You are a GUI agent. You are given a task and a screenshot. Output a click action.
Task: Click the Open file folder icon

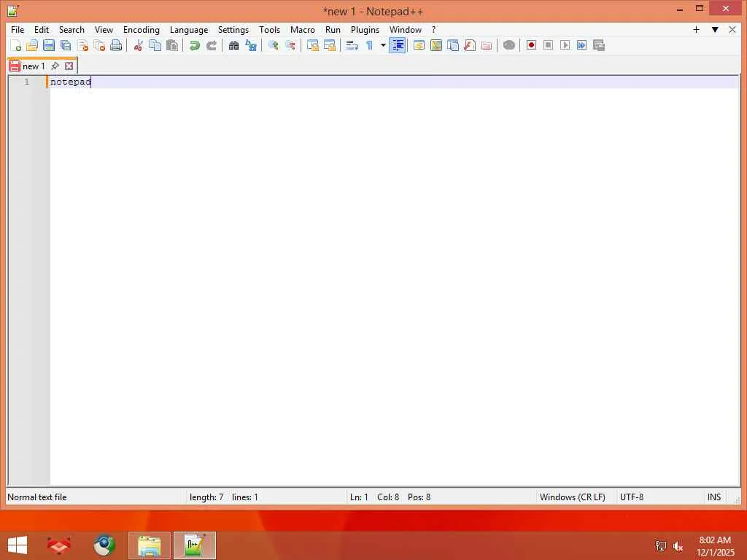pyautogui.click(x=32, y=45)
